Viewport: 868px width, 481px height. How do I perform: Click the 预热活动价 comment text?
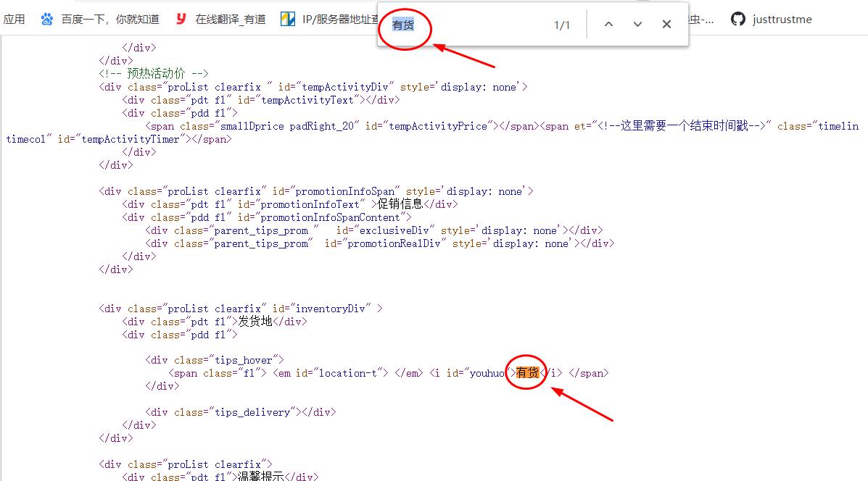156,74
